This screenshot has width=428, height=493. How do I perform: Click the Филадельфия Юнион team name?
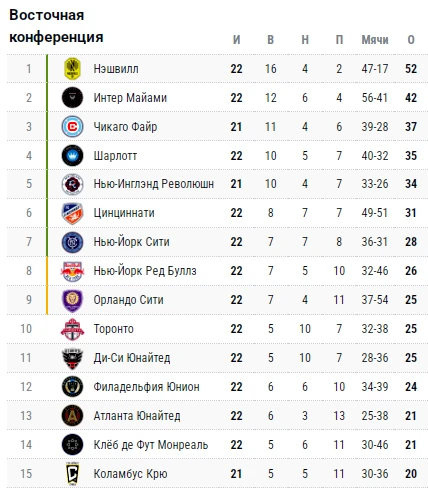coord(146,387)
